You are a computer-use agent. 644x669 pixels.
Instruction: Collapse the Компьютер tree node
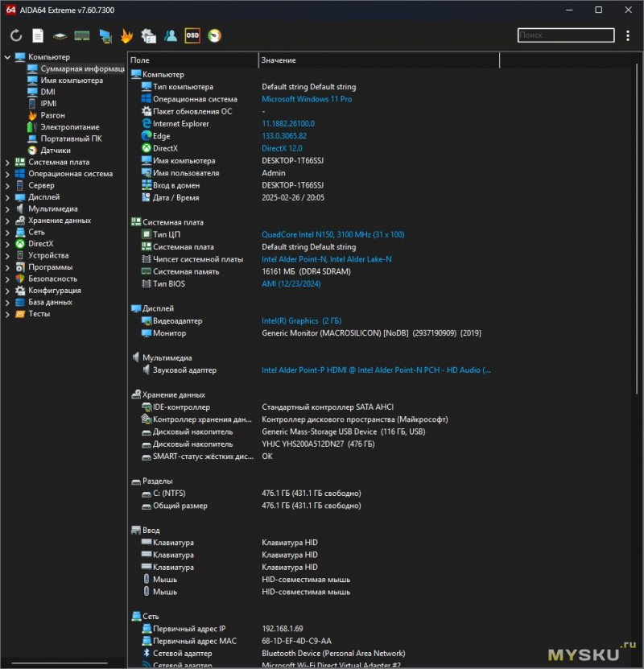click(7, 56)
